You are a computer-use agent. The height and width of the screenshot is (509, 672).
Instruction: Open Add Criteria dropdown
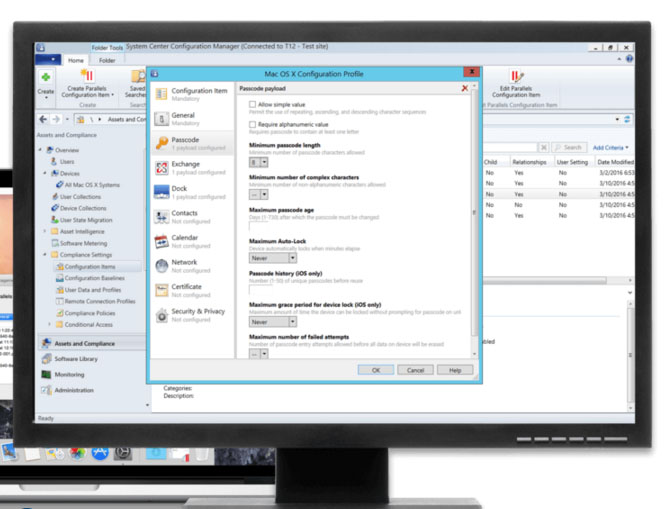tap(611, 147)
